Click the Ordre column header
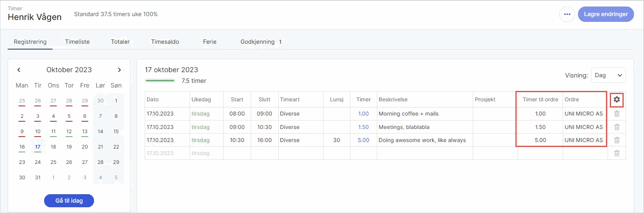Image resolution: width=644 pixels, height=213 pixels. pyautogui.click(x=585, y=99)
